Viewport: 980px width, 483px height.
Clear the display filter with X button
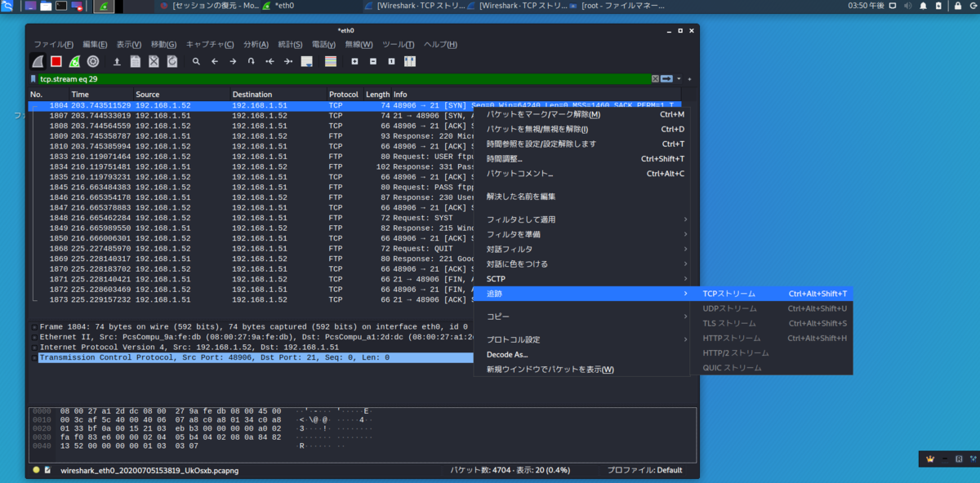pyautogui.click(x=655, y=78)
